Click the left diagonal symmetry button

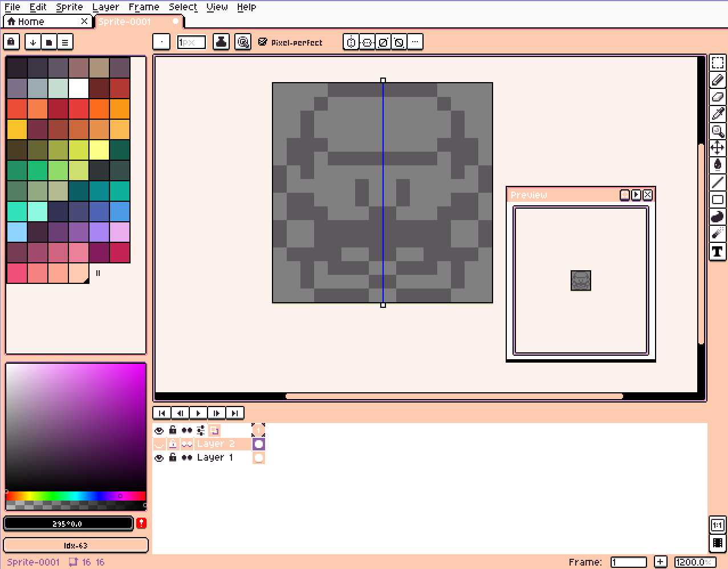[x=399, y=42]
